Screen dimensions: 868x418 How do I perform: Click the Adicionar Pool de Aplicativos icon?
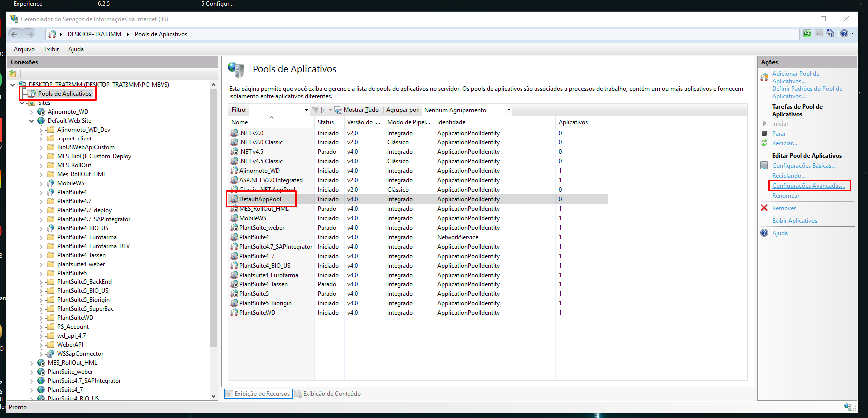coord(764,77)
